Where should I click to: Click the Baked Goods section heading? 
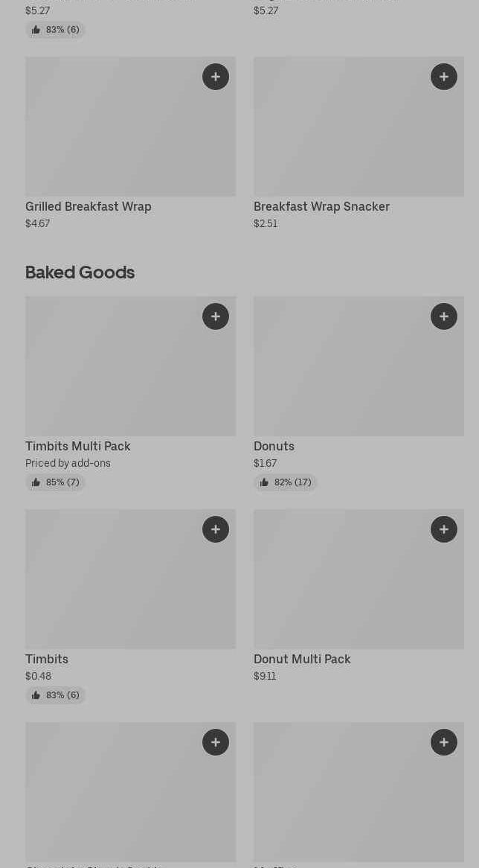[x=80, y=272]
